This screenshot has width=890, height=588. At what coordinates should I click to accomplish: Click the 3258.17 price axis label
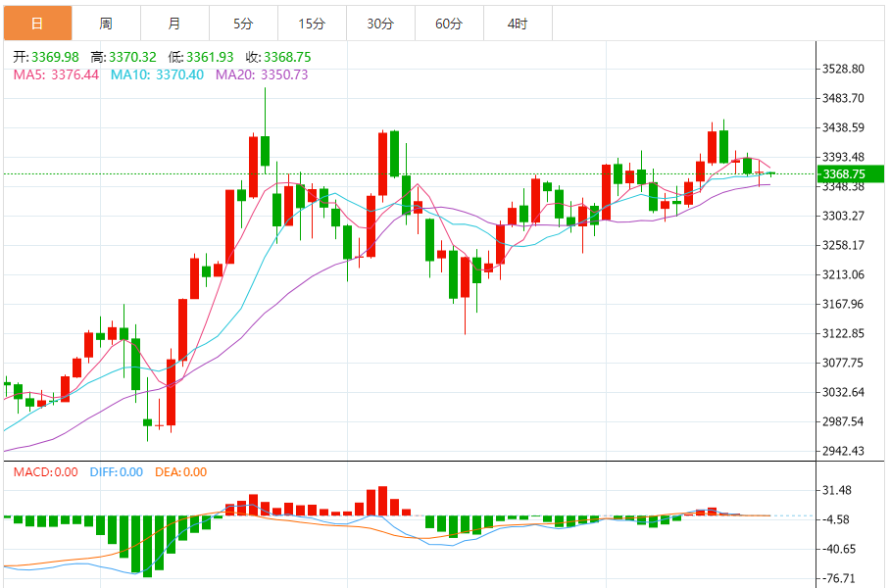click(x=844, y=245)
